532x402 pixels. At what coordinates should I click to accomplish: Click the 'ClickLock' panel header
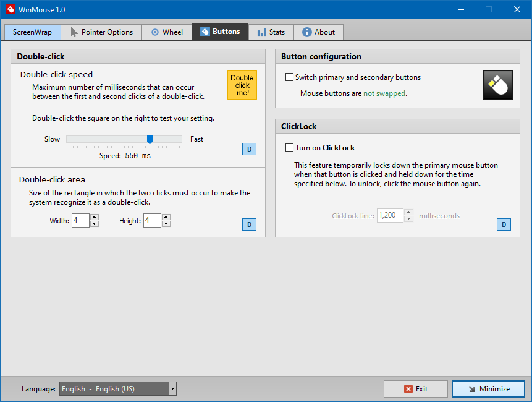pyautogui.click(x=397, y=126)
